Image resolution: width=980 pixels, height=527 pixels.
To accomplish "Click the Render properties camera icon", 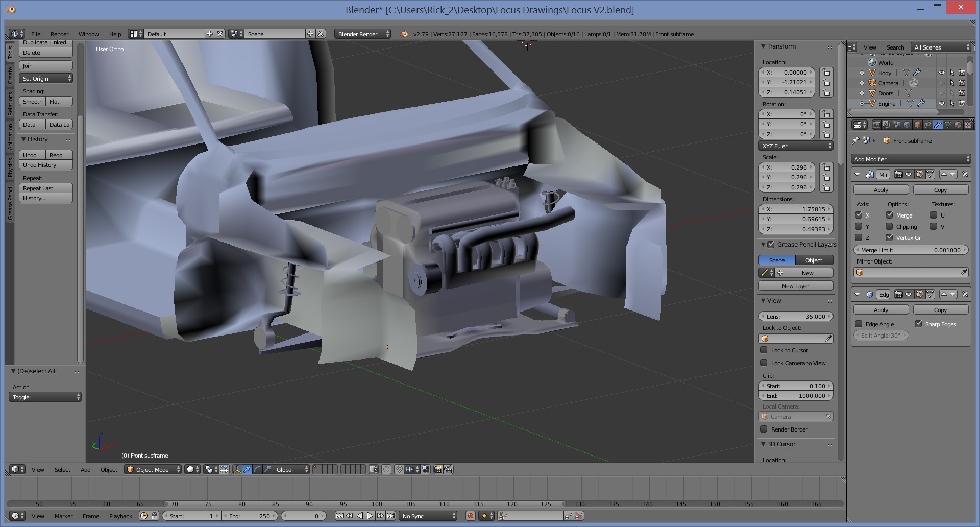I will pyautogui.click(x=876, y=125).
